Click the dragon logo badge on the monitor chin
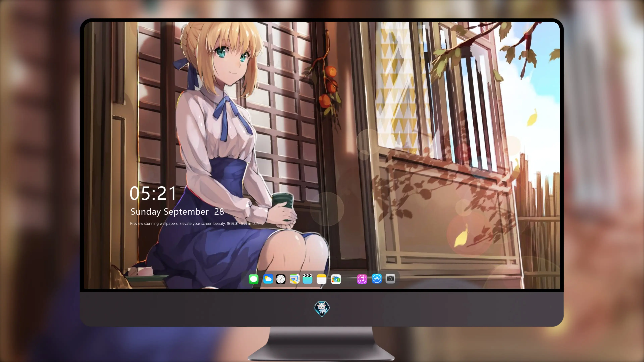This screenshot has width=644, height=362. tap(322, 309)
